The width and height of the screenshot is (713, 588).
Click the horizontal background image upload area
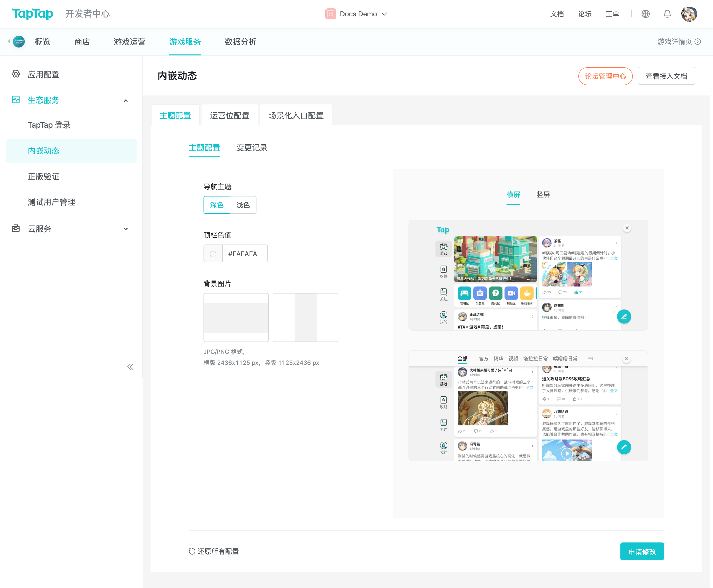236,317
